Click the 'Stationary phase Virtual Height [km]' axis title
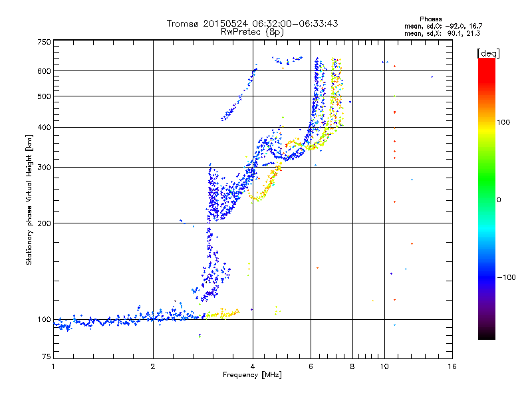 (29, 199)
